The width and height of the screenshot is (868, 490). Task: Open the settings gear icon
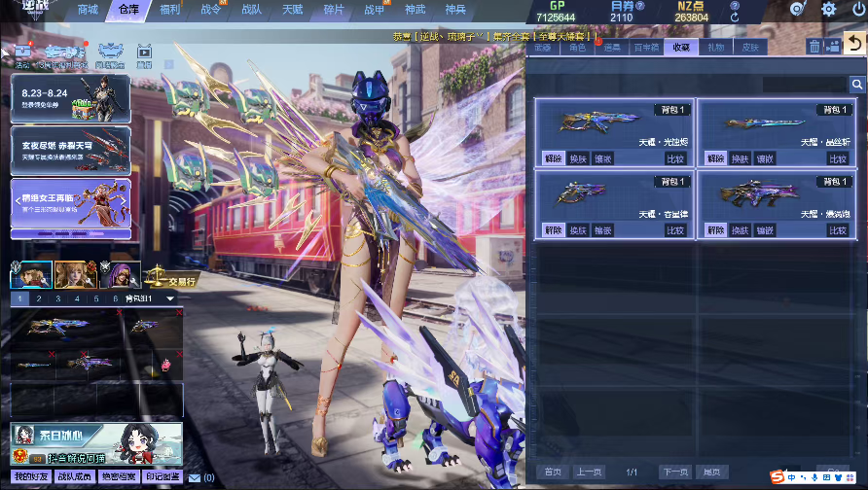pyautogui.click(x=829, y=9)
